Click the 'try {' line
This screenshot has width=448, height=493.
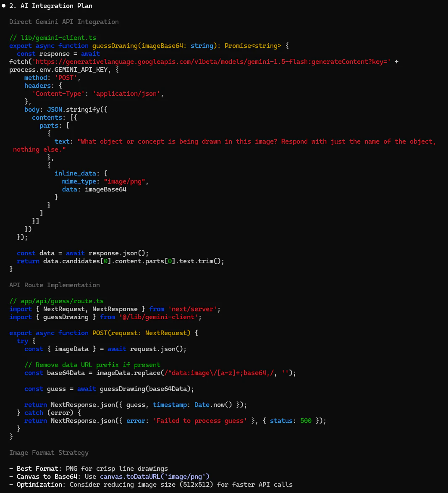pos(26,341)
